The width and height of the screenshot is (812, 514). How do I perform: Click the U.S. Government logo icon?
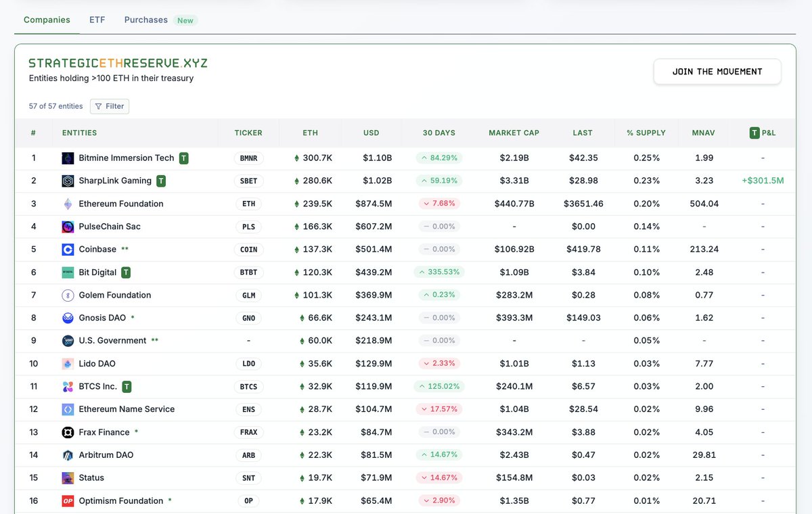tap(68, 341)
